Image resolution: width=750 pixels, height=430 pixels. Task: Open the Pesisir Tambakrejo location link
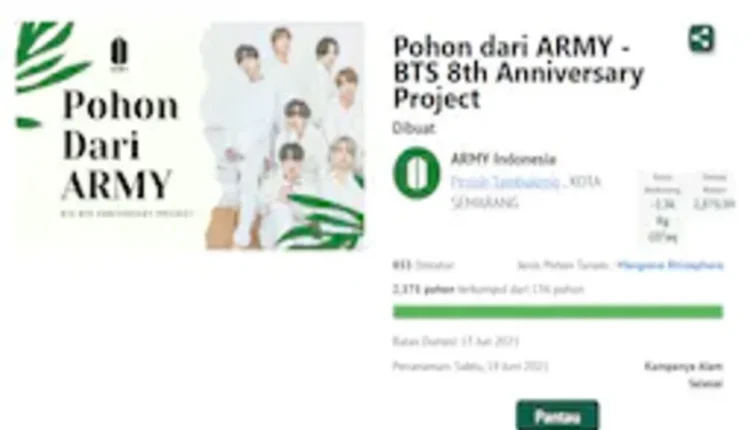coord(505,182)
